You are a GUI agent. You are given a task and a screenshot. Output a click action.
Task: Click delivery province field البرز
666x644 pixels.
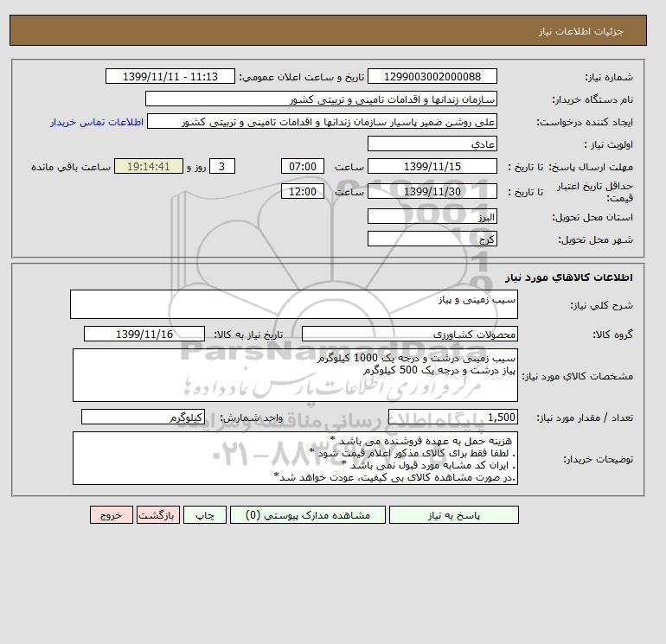[x=432, y=216]
